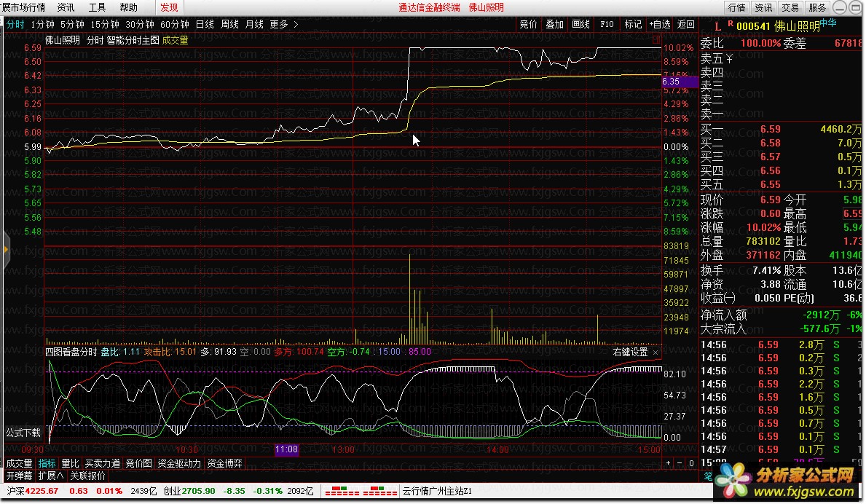866x504 pixels.
Task: Open the 交易 top-right button
Action: click(x=790, y=8)
